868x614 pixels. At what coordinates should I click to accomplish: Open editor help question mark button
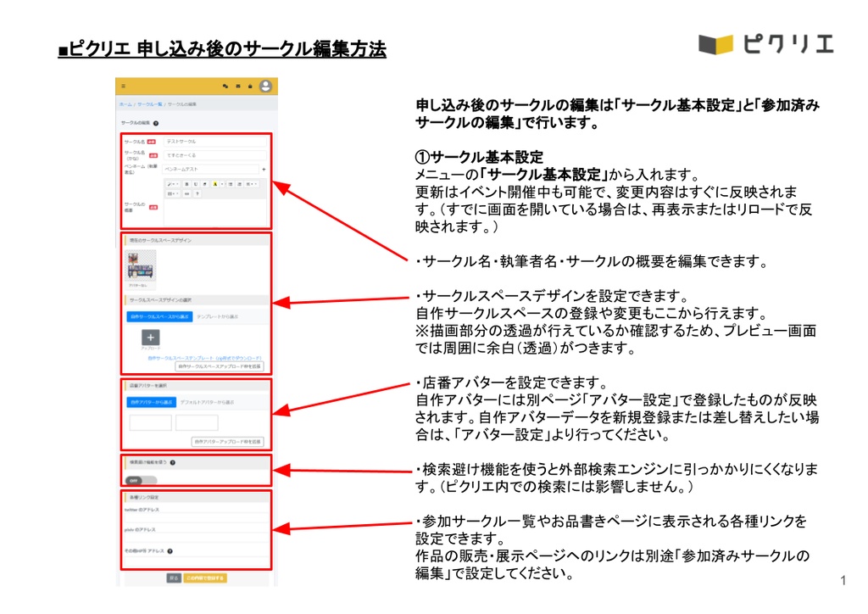197,193
